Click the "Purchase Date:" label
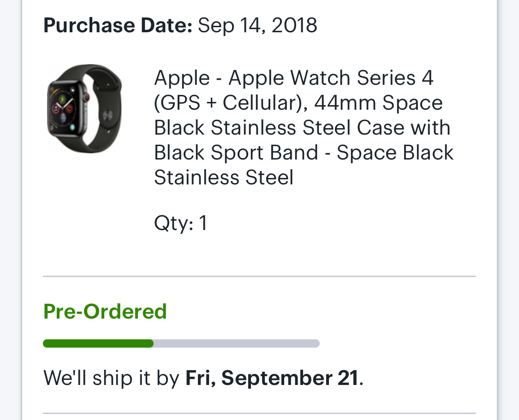519x420 pixels. [x=118, y=25]
